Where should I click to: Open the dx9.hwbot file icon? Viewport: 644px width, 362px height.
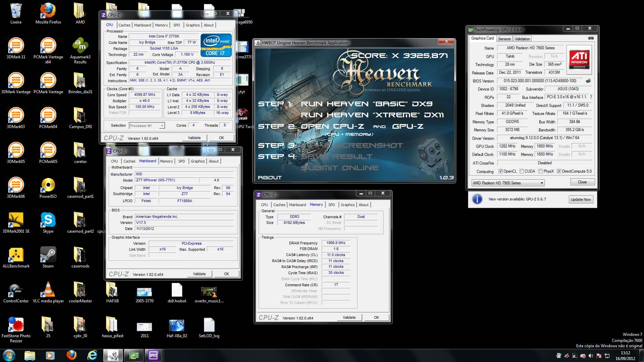(x=177, y=293)
